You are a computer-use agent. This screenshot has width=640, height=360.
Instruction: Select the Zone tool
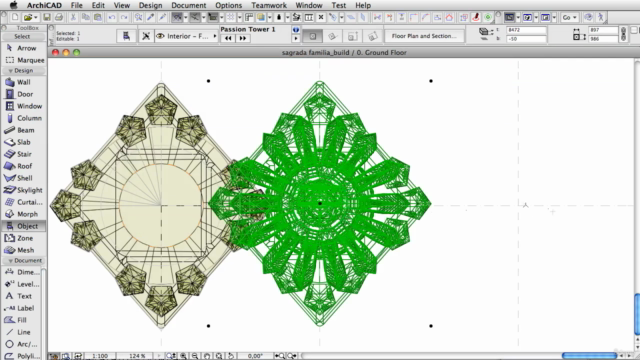24,238
